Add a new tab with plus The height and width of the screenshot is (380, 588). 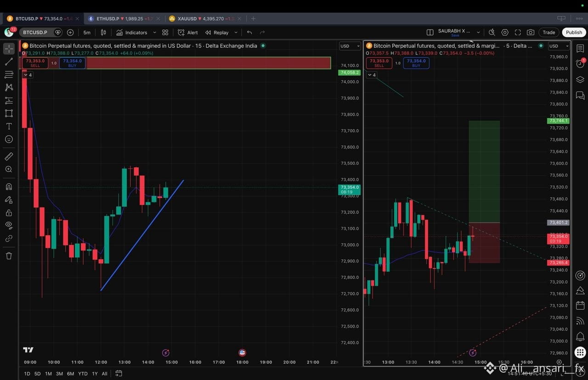click(x=253, y=19)
